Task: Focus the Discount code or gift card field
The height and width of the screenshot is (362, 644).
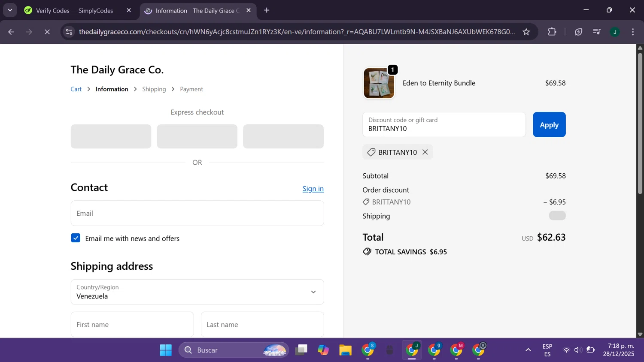Action: (x=444, y=125)
